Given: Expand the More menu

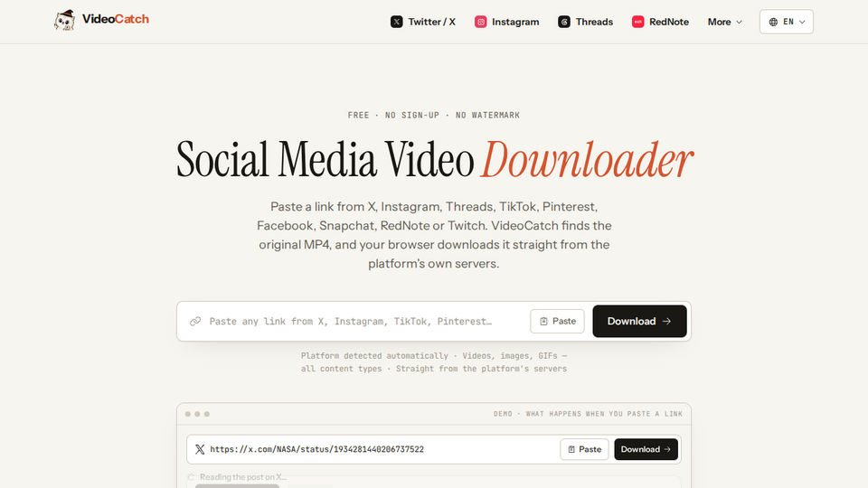Looking at the screenshot, I should pos(724,22).
